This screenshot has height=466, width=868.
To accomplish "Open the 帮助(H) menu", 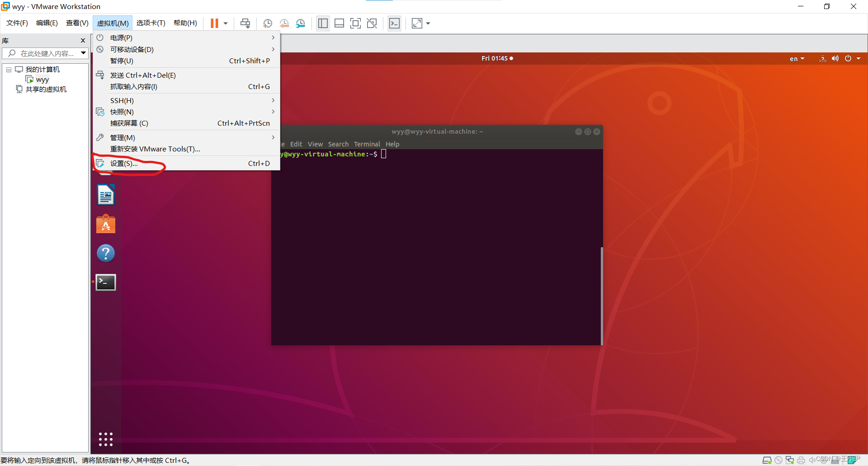I will point(185,23).
